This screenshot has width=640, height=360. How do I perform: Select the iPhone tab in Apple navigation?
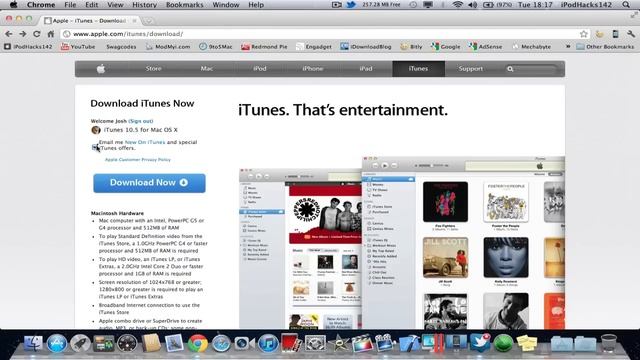click(313, 69)
